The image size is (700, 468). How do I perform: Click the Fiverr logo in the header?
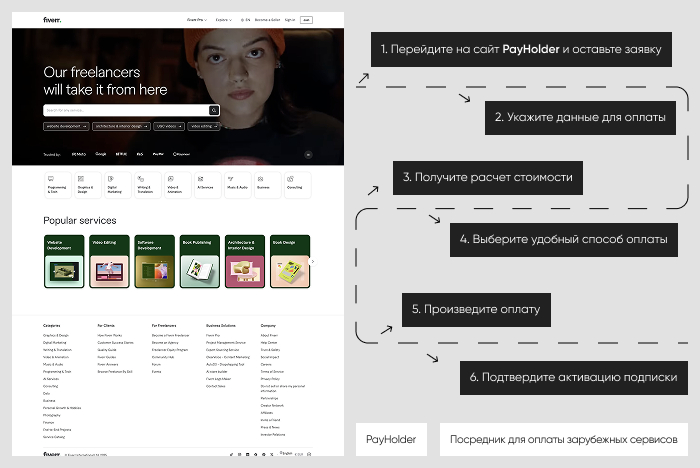pyautogui.click(x=52, y=20)
